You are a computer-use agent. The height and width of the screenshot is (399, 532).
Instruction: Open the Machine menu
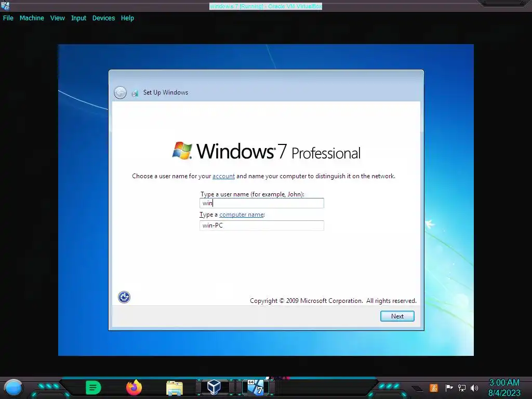(x=32, y=18)
